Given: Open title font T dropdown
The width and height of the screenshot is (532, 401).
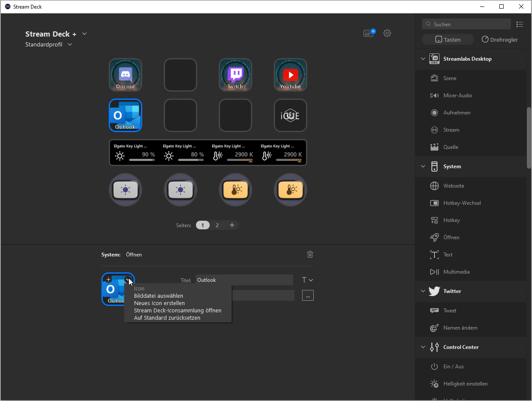Looking at the screenshot, I should click(307, 280).
